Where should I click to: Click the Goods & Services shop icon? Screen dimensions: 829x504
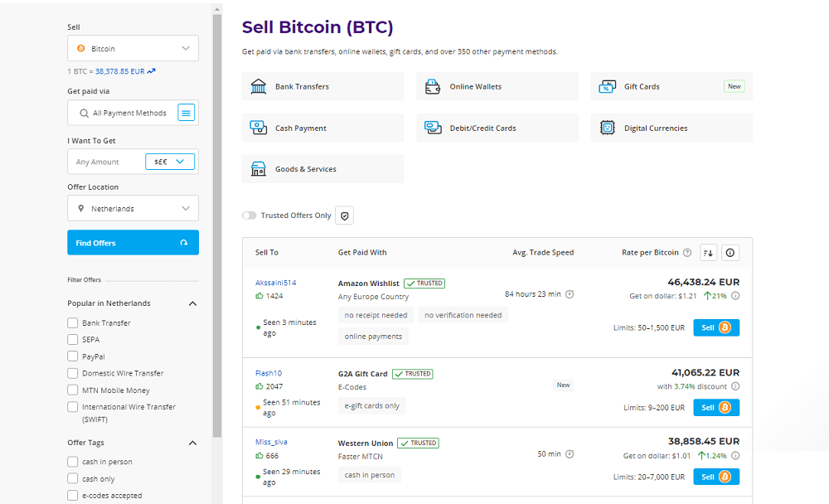(x=259, y=169)
